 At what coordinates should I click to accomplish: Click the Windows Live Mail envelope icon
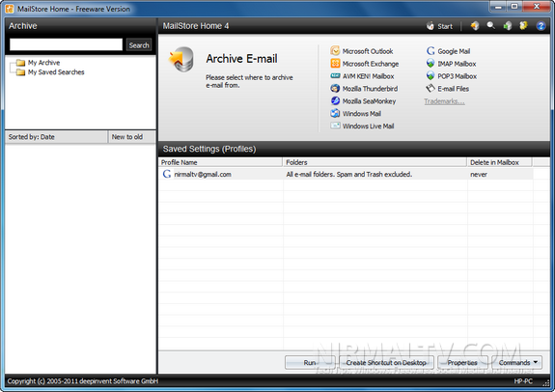coord(335,126)
